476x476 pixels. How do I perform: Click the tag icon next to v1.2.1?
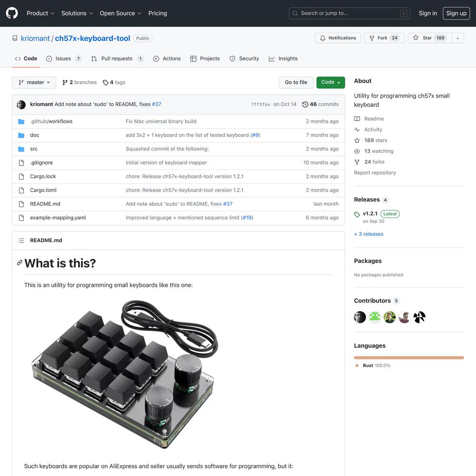tap(357, 214)
